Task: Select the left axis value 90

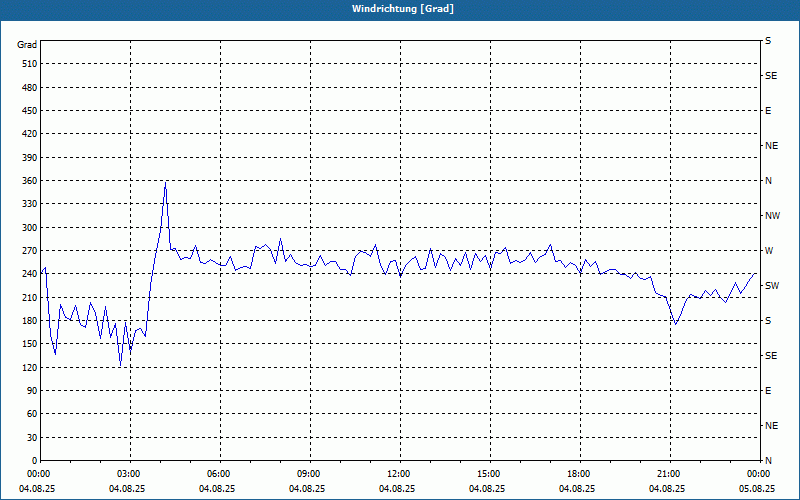Action: 32,391
